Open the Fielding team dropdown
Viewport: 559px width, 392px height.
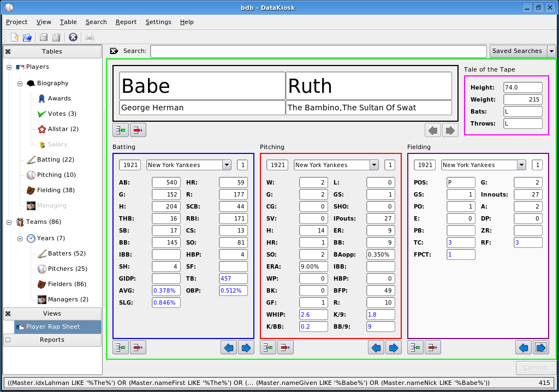521,165
